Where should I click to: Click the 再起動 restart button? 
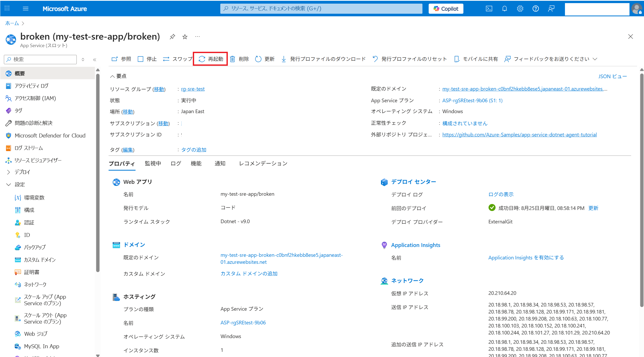pos(211,59)
